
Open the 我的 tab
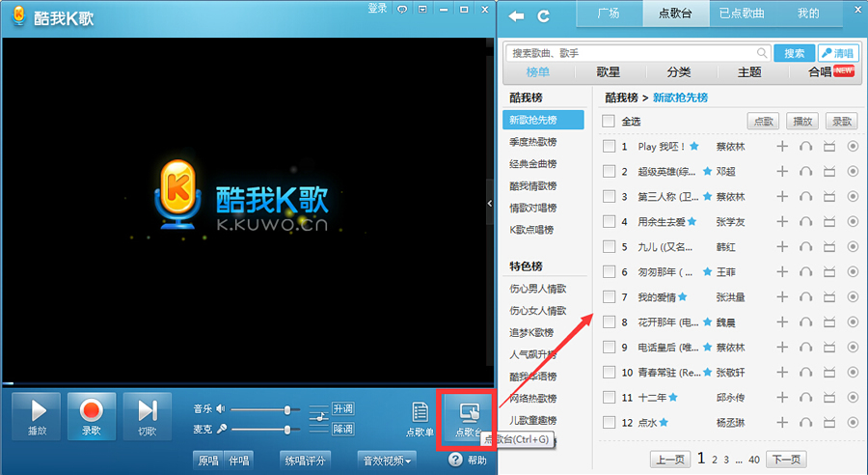click(808, 14)
